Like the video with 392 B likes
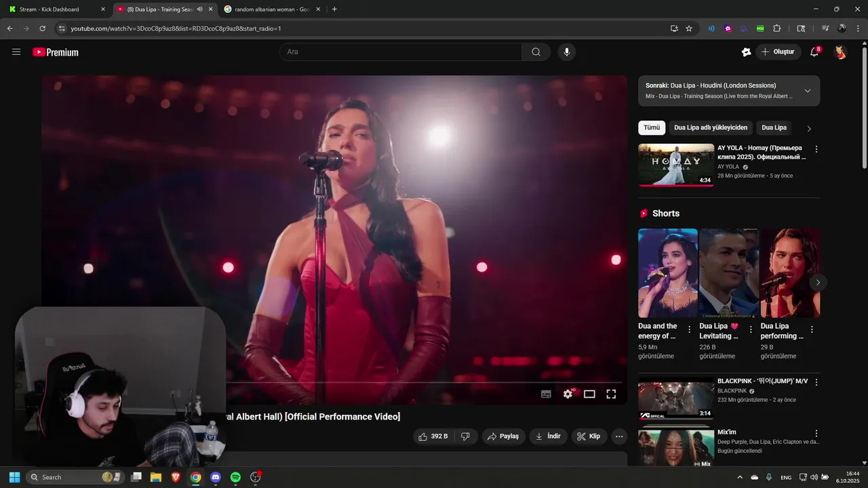This screenshot has height=488, width=868. pos(433,436)
